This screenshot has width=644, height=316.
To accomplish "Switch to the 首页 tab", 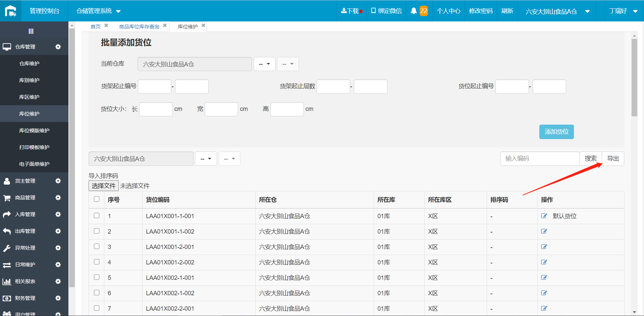I will [x=96, y=26].
